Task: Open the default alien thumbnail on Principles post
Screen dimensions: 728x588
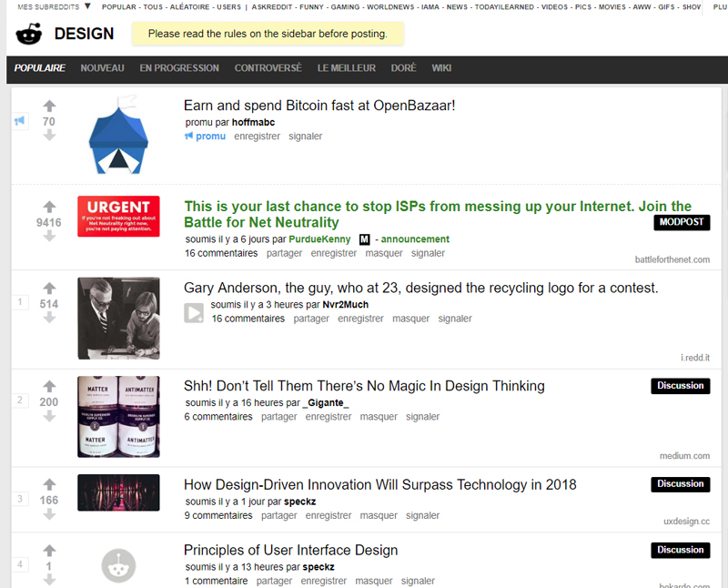Action: [118, 566]
